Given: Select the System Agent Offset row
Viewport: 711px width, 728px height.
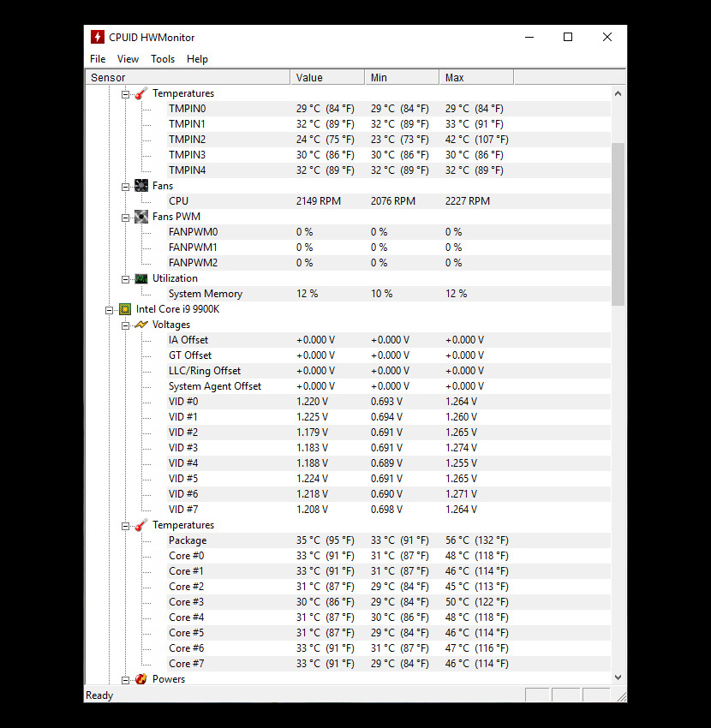Looking at the screenshot, I should [388, 385].
